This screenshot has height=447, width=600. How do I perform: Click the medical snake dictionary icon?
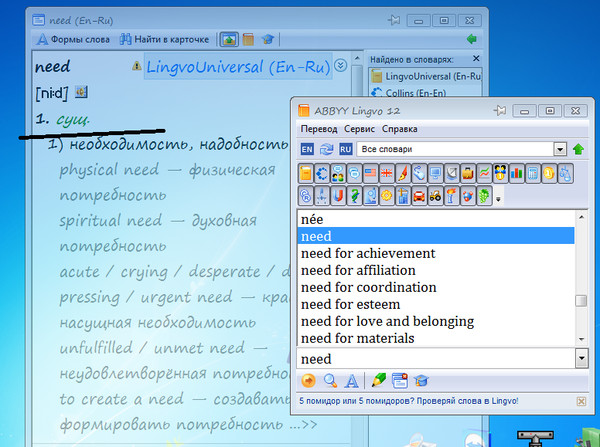click(354, 196)
